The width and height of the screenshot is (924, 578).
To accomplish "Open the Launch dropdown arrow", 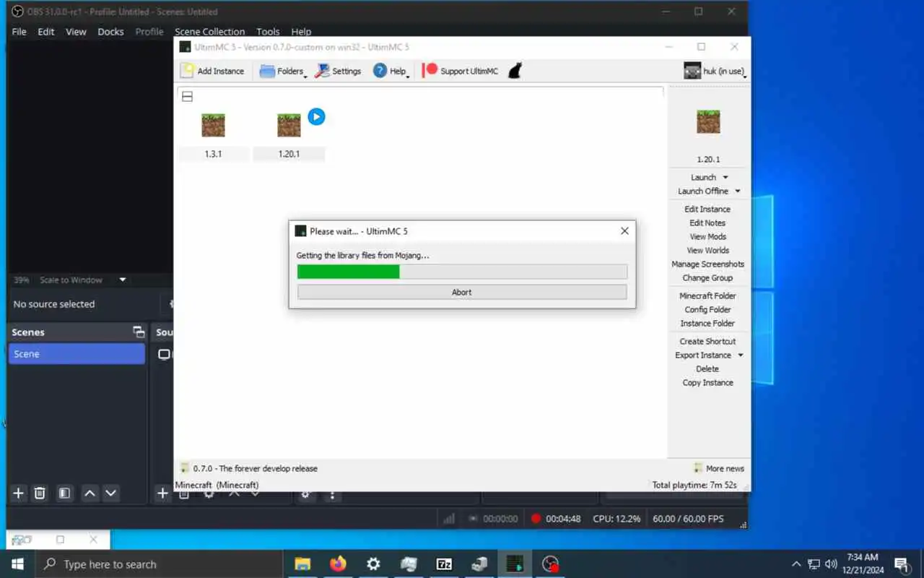I will point(725,178).
